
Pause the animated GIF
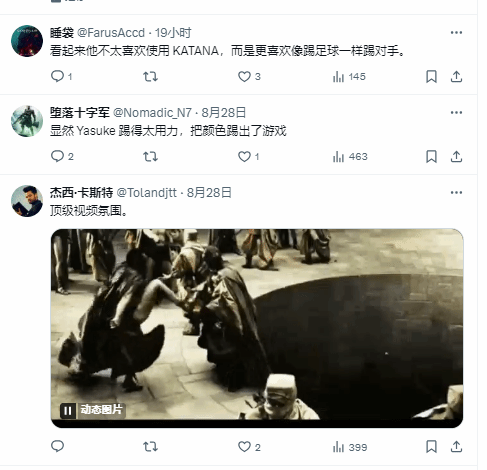tap(68, 410)
